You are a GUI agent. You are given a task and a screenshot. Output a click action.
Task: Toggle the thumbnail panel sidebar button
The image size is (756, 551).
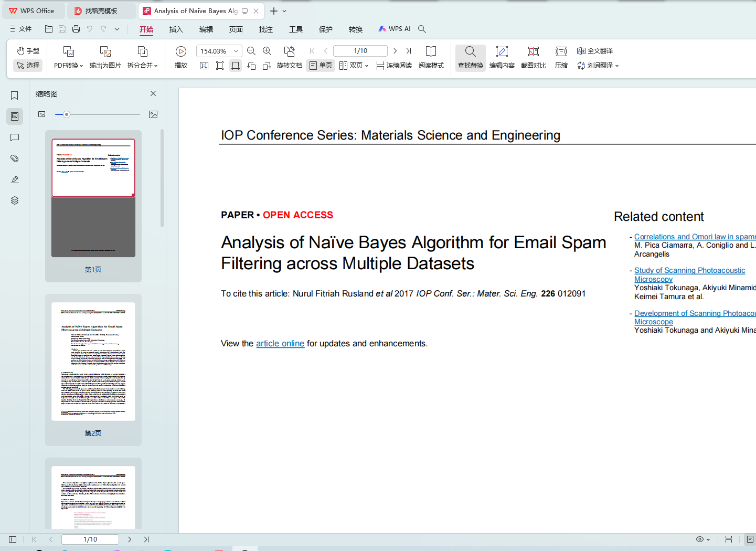coord(15,116)
